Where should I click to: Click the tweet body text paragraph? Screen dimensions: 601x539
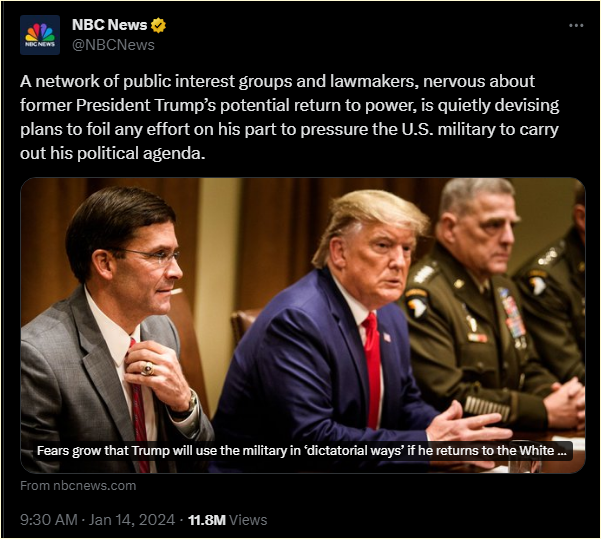pos(290,116)
